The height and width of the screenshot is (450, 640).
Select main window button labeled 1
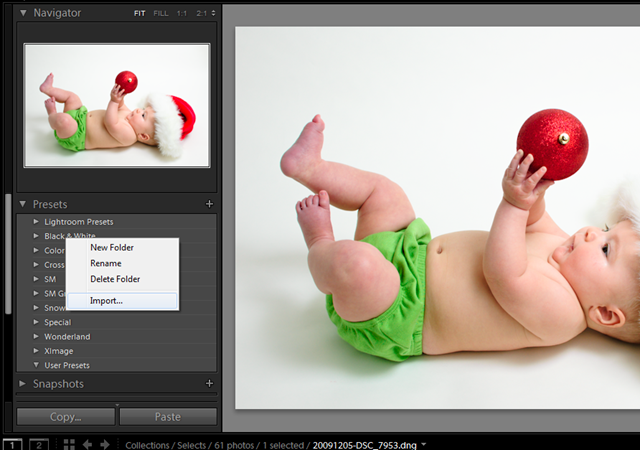coord(12,444)
